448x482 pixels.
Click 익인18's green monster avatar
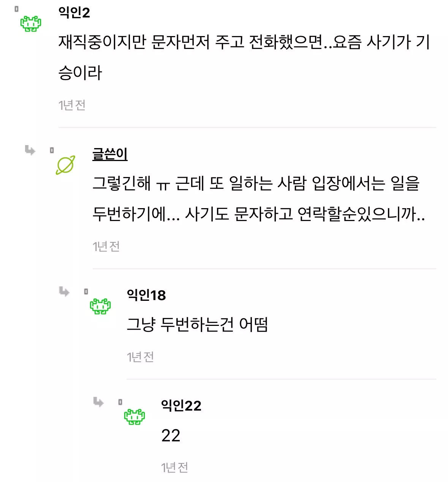100,306
